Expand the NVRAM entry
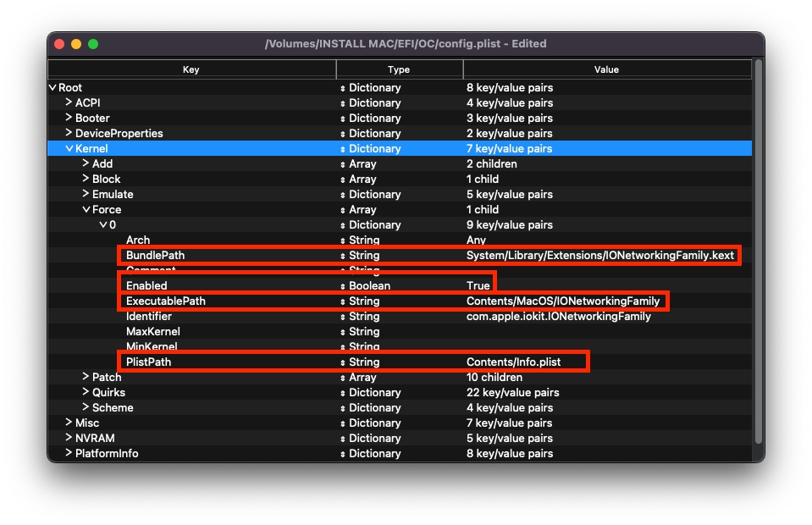This screenshot has height=525, width=812. click(x=69, y=439)
